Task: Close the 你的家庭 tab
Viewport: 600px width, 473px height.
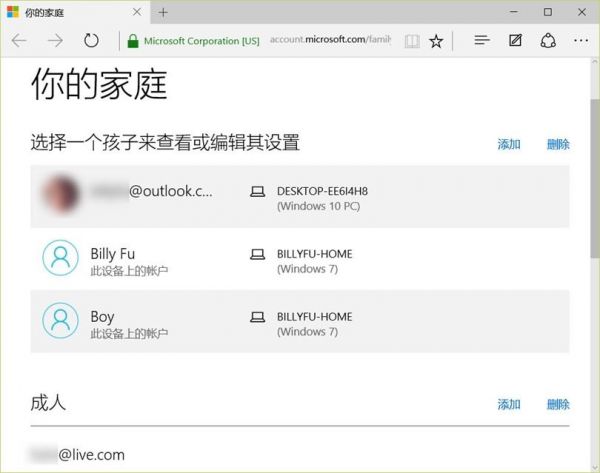Action: tap(137, 12)
